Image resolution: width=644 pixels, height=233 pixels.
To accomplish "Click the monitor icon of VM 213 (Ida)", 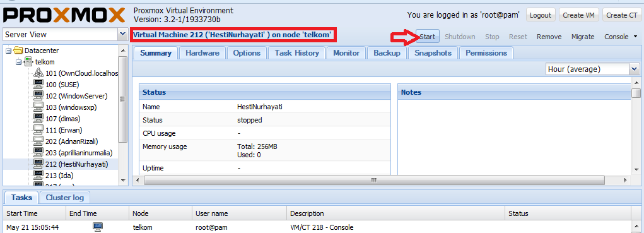I will click(38, 176).
